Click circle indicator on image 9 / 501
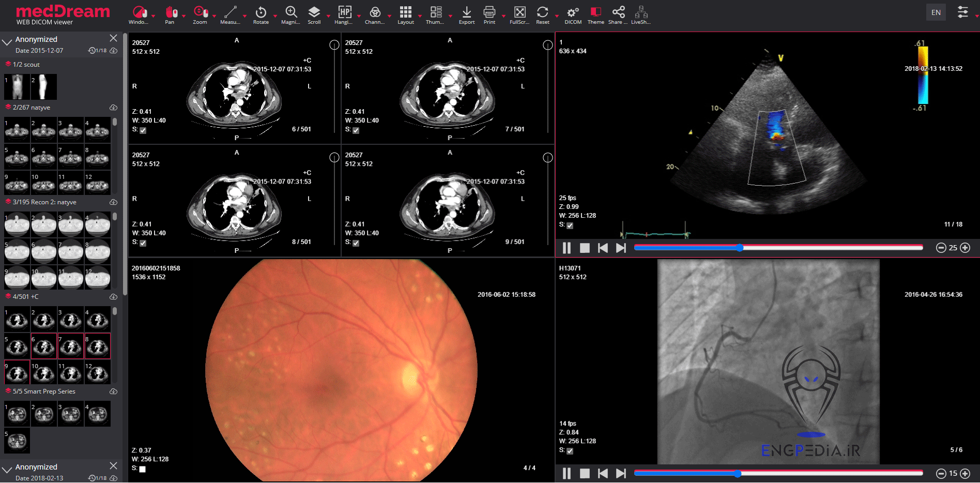 coord(548,158)
